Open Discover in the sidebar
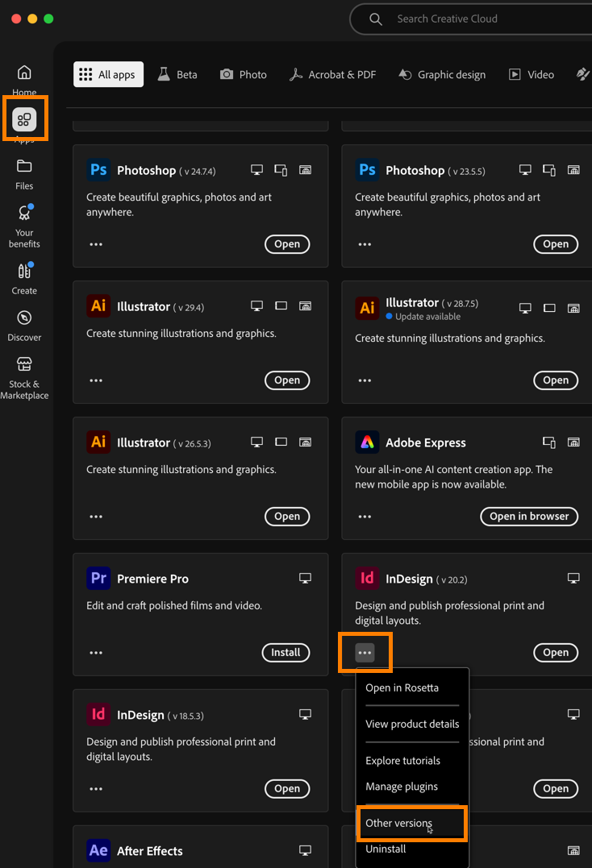592x868 pixels. click(x=24, y=326)
